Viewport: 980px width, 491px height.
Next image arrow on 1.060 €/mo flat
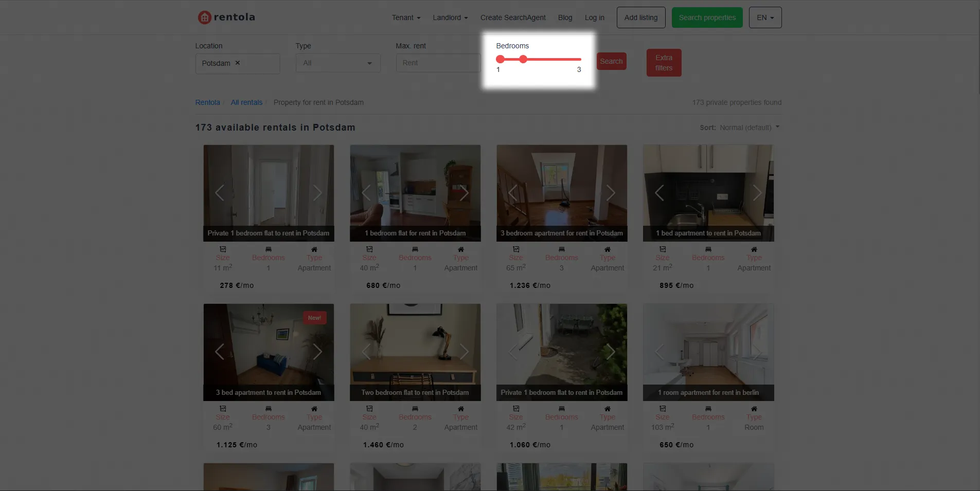(x=610, y=352)
